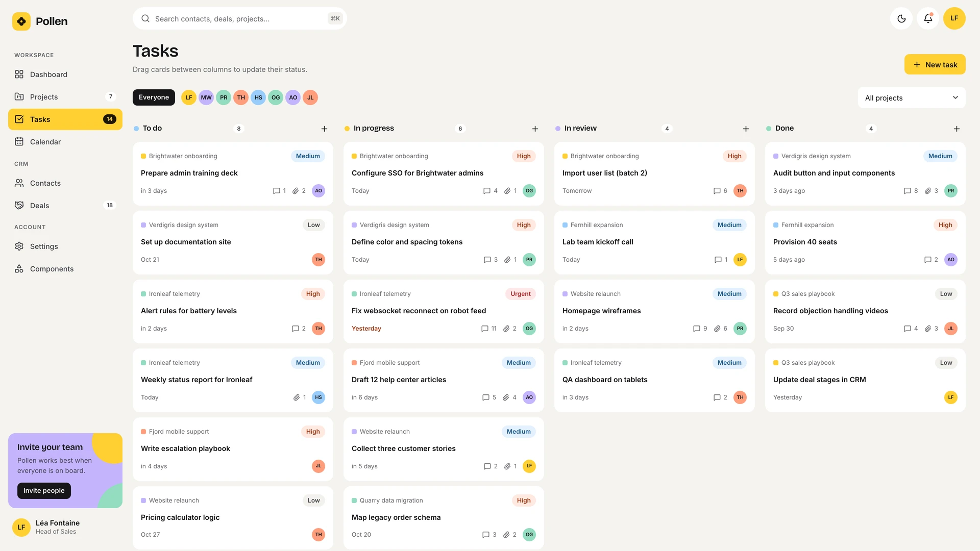Screen dimensions: 980x551
Task: Open the Prepare admin training deck card
Action: click(233, 174)
